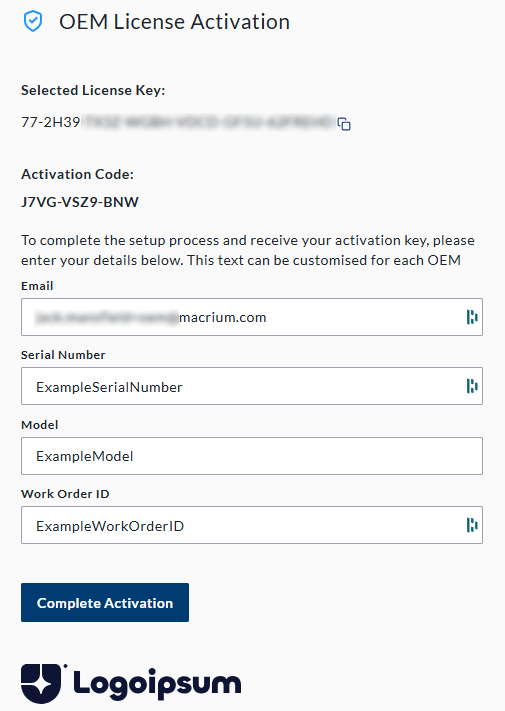The width and height of the screenshot is (505, 711).
Task: Copy the selected license key
Action: (x=344, y=124)
